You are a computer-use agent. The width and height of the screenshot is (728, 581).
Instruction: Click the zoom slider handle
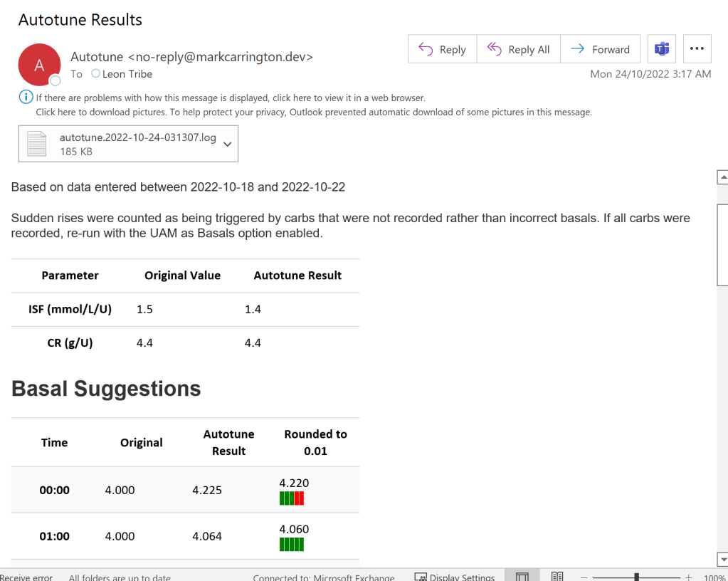637,577
